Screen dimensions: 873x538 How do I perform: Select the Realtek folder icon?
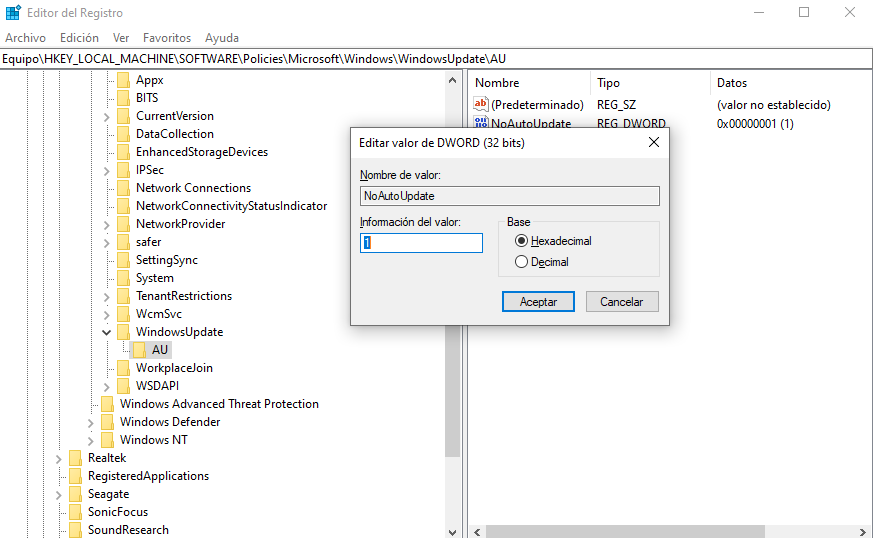pyautogui.click(x=75, y=458)
